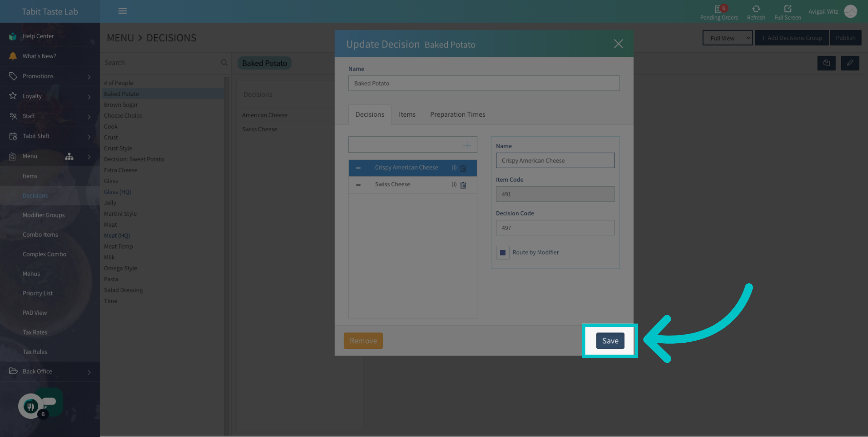Screen dimensions: 868x437
Task: Open floating orders widget with badge 6
Action: tap(40, 404)
